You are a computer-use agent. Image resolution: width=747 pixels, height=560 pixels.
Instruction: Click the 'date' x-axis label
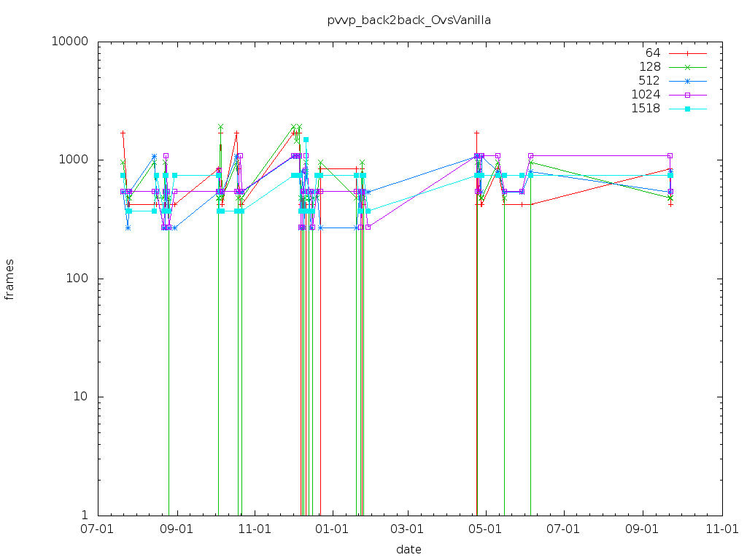coord(409,549)
